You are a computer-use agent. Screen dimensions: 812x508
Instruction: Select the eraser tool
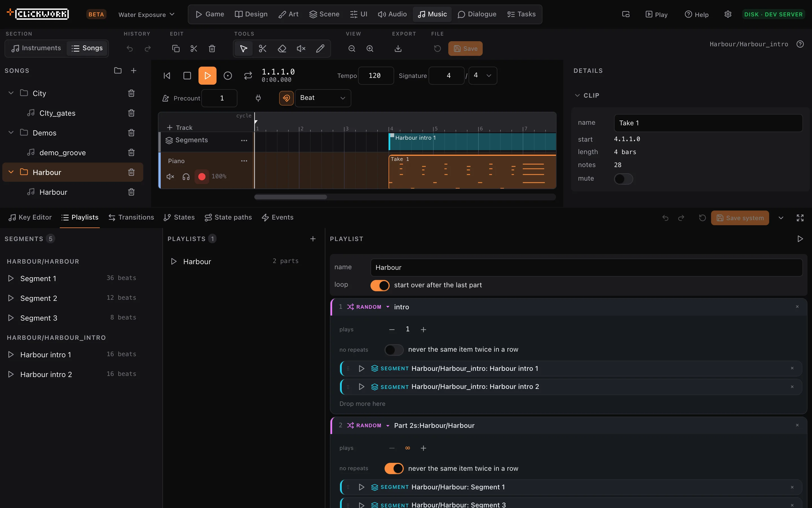point(282,49)
